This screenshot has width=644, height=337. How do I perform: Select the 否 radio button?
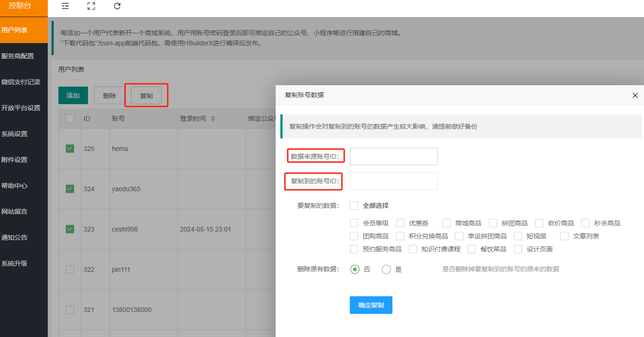355,269
